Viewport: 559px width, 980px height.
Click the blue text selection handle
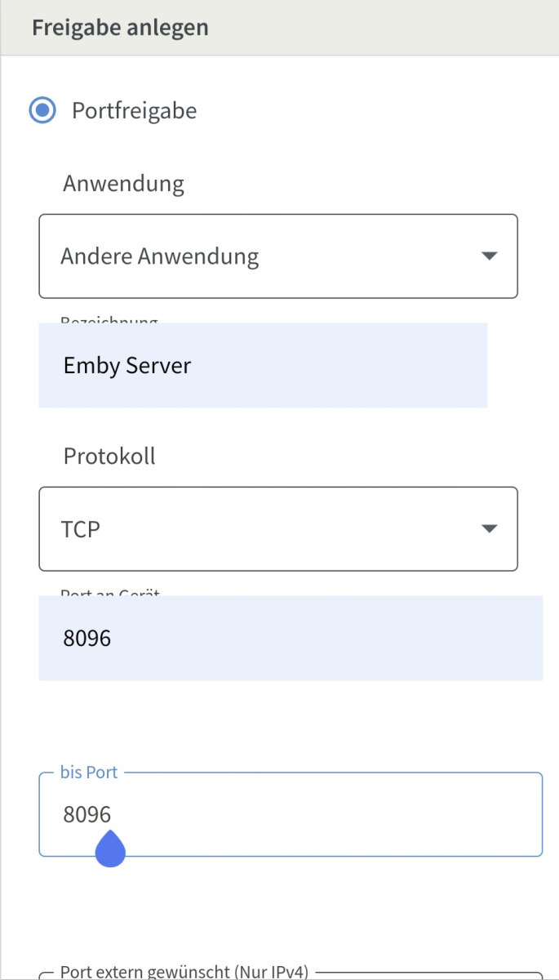click(x=110, y=849)
